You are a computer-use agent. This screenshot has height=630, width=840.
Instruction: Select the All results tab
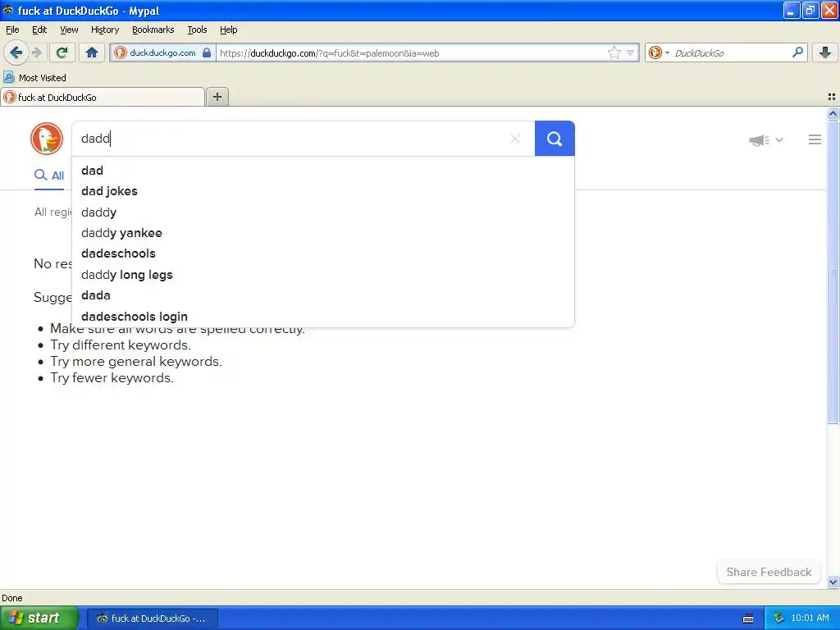(x=49, y=176)
